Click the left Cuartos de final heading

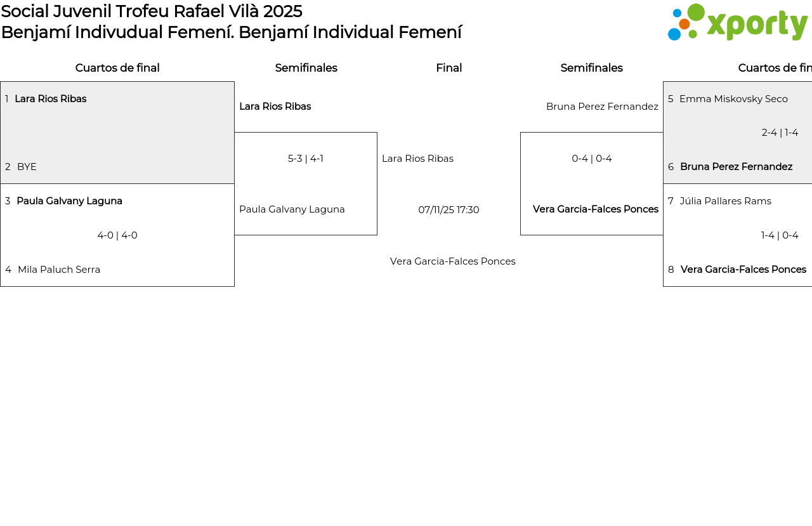(x=117, y=68)
